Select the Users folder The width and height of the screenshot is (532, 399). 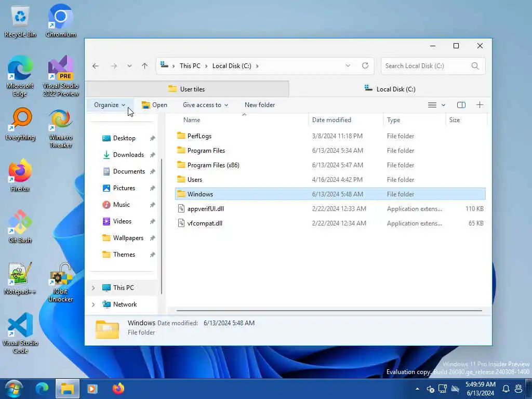[x=194, y=179]
